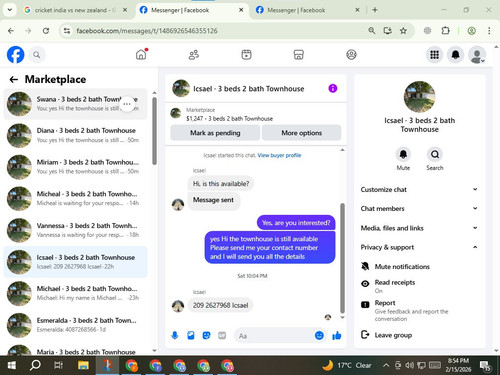Open Diana's townhouse conversation

(x=75, y=135)
